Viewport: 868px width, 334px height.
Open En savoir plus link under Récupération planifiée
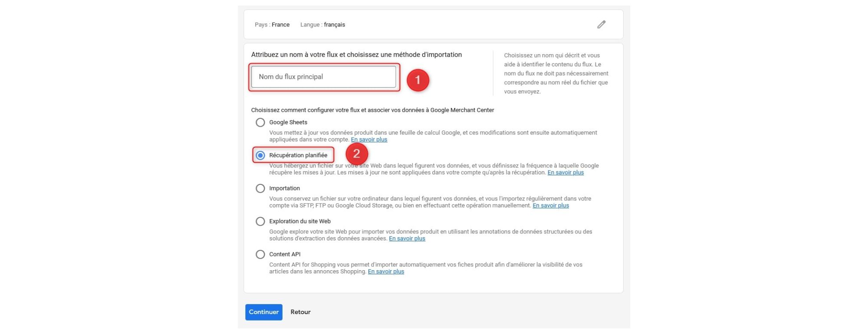click(566, 173)
